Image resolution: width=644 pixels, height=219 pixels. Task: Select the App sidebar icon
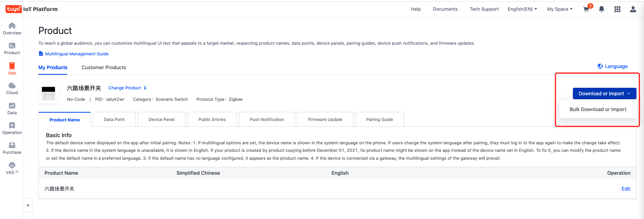tap(12, 66)
